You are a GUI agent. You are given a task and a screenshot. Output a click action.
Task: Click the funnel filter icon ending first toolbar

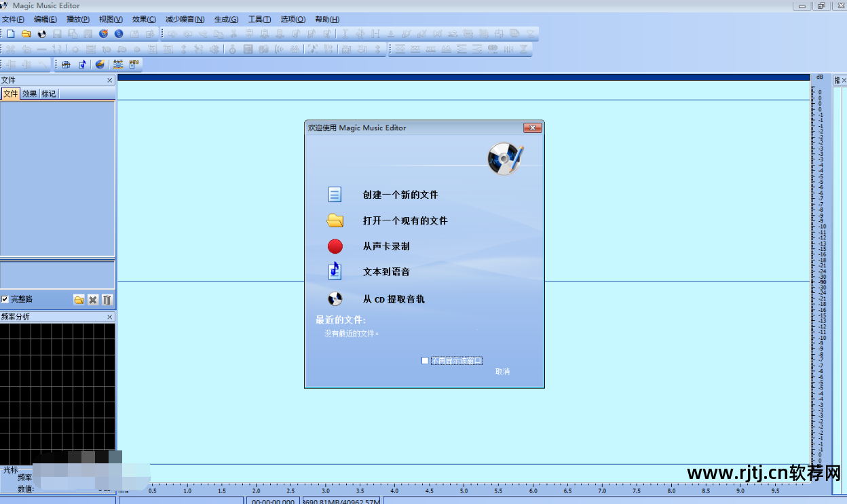531,33
